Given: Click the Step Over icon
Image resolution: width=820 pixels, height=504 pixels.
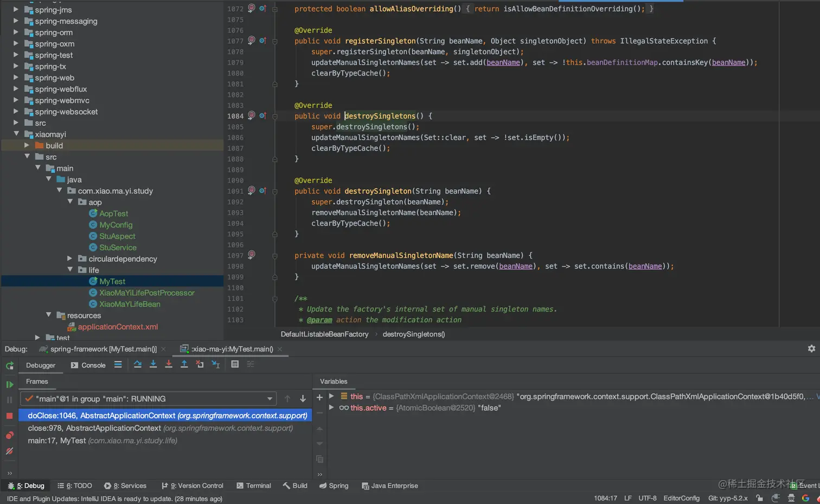Looking at the screenshot, I should (x=138, y=365).
